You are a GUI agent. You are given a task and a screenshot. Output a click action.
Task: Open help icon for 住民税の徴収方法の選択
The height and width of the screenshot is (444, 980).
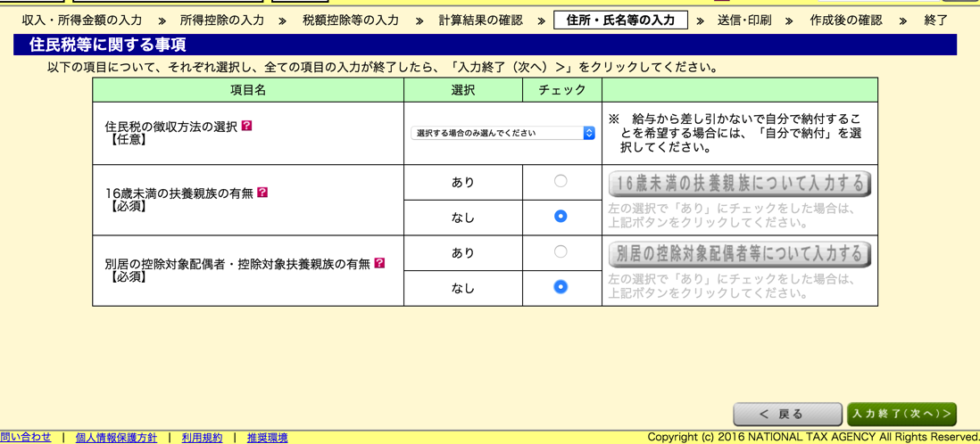pos(246,126)
